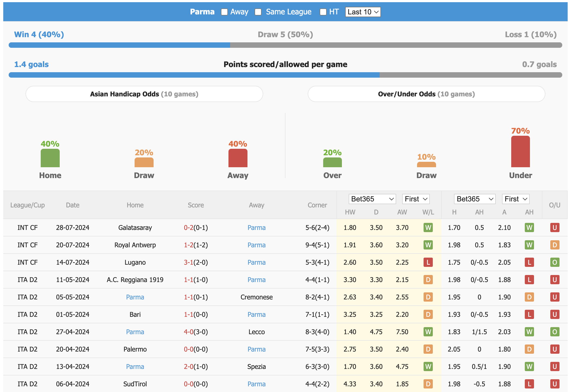This screenshot has width=572, height=392.
Task: Click W/L win badge in Lecco row
Action: tap(428, 332)
